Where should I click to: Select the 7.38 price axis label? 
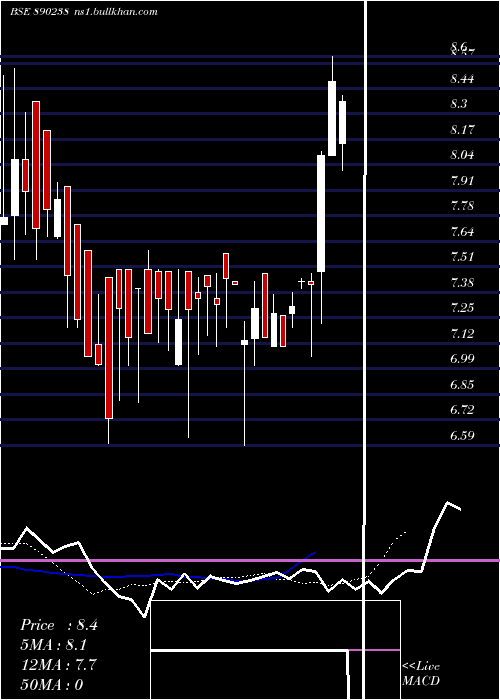tap(462, 283)
